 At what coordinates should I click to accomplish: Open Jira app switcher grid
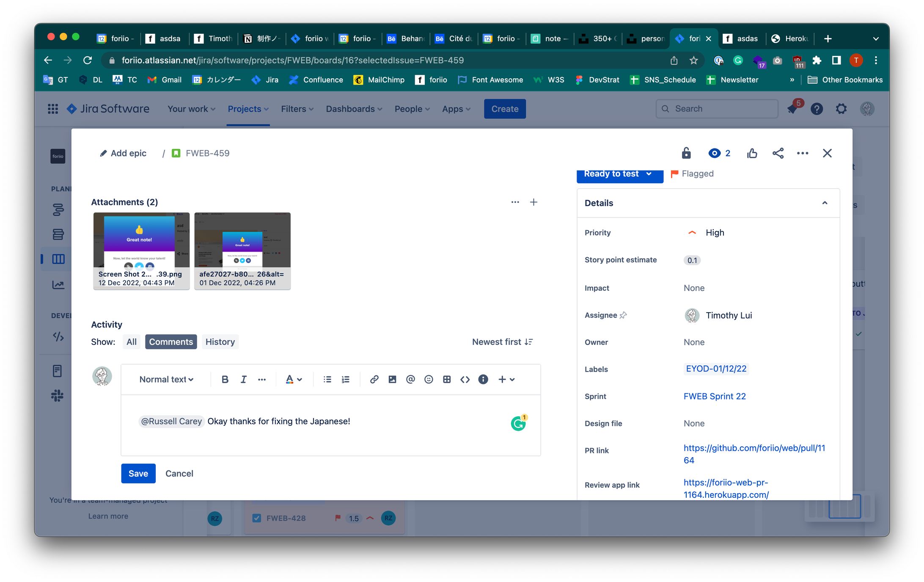[x=53, y=109]
